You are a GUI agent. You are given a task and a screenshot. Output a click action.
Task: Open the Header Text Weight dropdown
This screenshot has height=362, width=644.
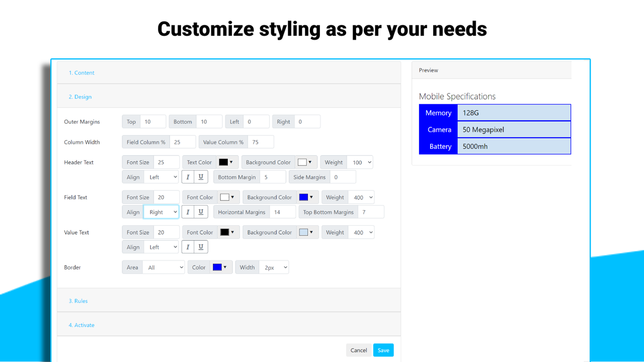click(360, 162)
